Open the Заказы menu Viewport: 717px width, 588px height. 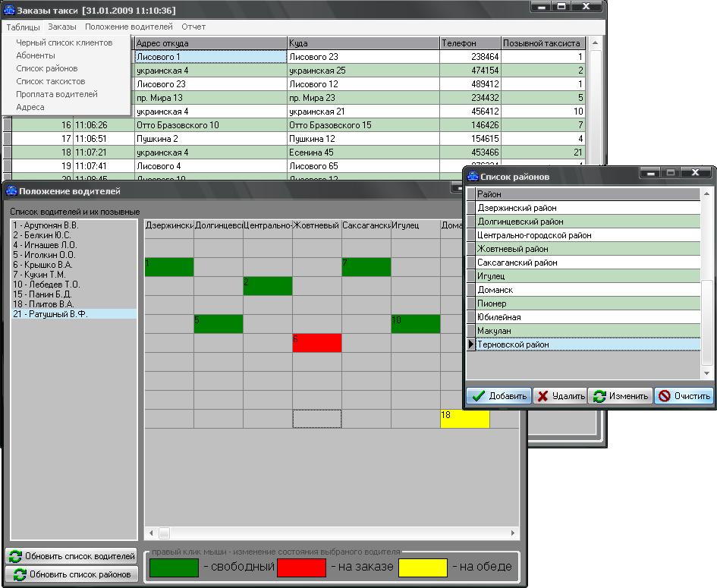click(x=61, y=27)
